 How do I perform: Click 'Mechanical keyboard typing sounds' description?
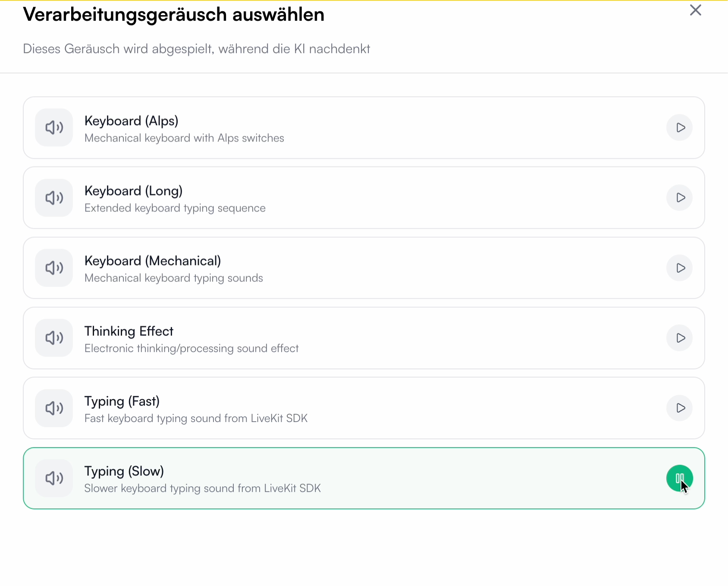click(174, 278)
